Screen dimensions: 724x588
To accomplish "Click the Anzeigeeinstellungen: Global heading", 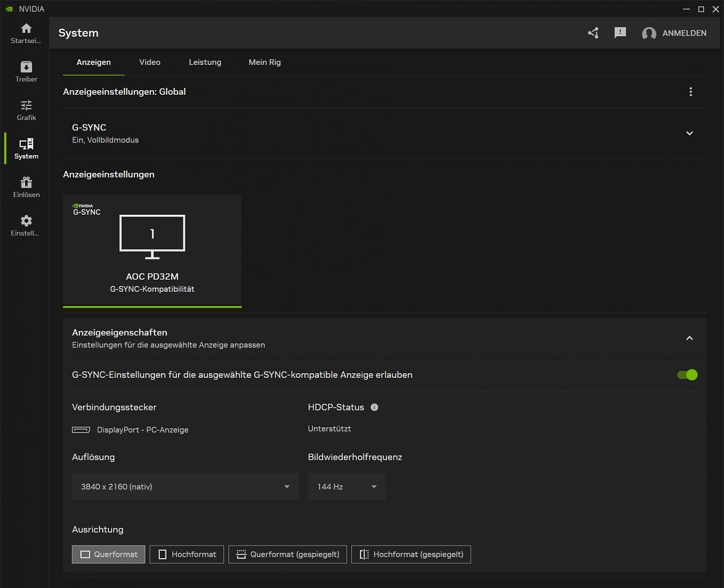I will pyautogui.click(x=125, y=92).
